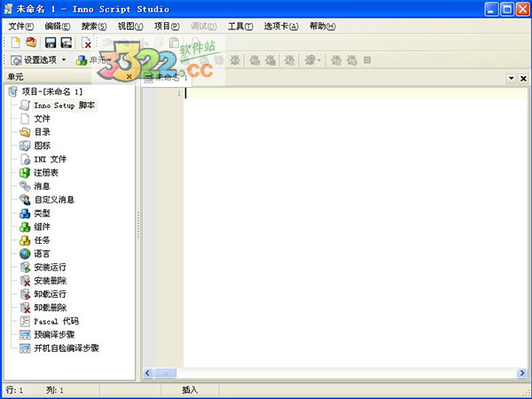The height and width of the screenshot is (399, 532).
Task: Select the 卸载运行 icon in tree
Action: pos(25,294)
